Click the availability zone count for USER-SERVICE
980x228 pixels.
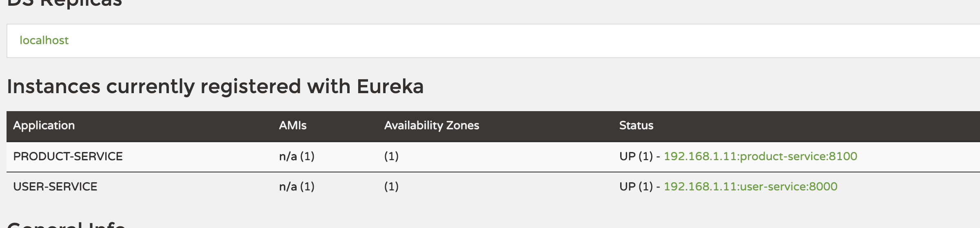click(391, 186)
